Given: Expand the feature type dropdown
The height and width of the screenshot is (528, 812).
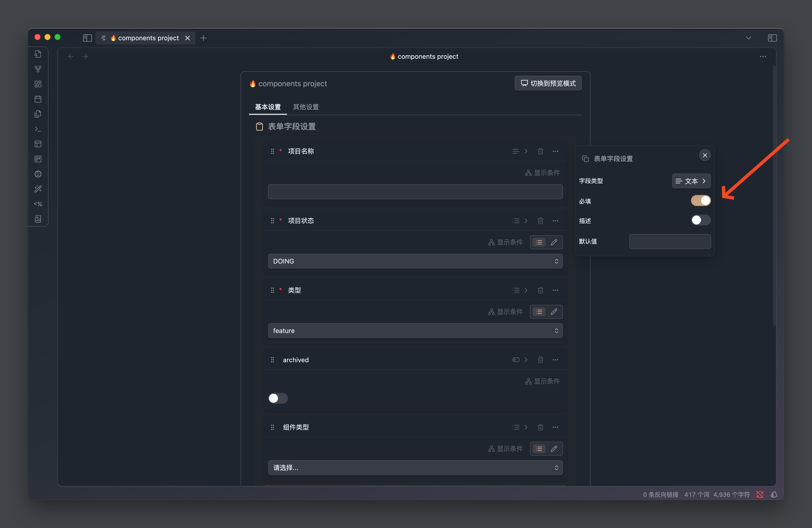Looking at the screenshot, I should point(415,331).
